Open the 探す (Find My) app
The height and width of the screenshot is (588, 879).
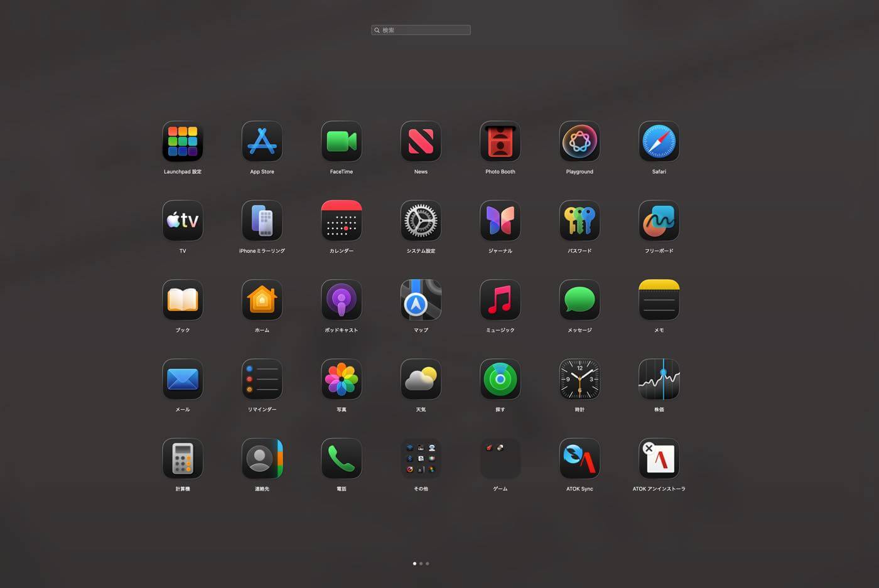pyautogui.click(x=500, y=380)
